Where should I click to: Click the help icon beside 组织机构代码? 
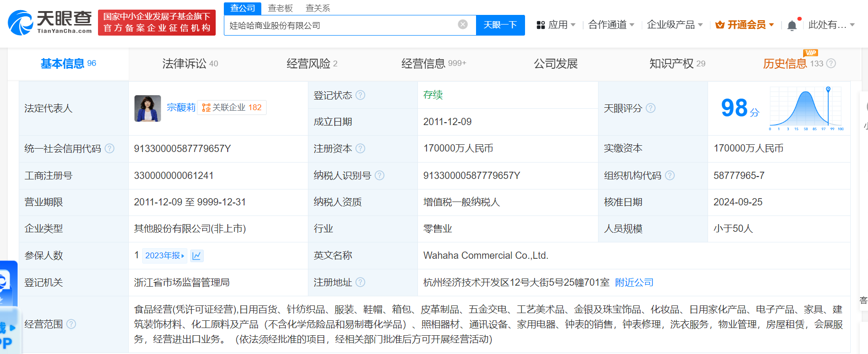[670, 176]
